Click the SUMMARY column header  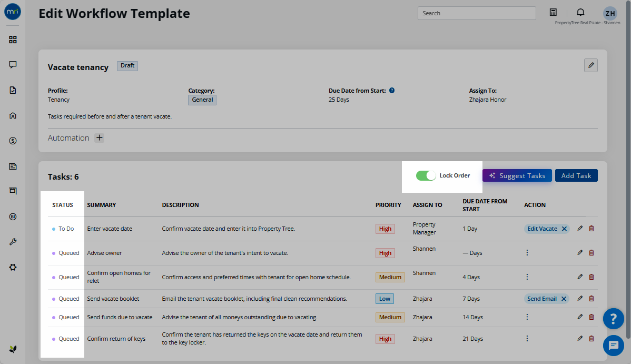coord(102,205)
